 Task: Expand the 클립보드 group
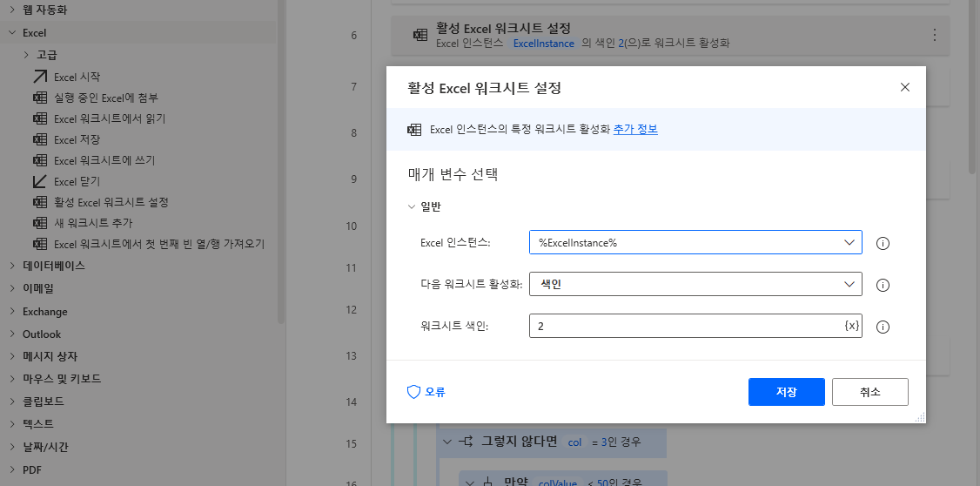12,402
